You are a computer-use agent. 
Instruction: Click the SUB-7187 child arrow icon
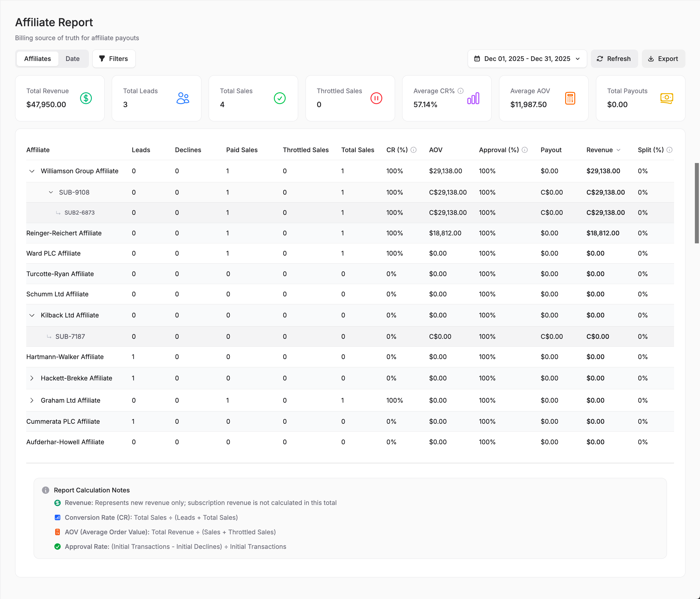click(x=49, y=337)
